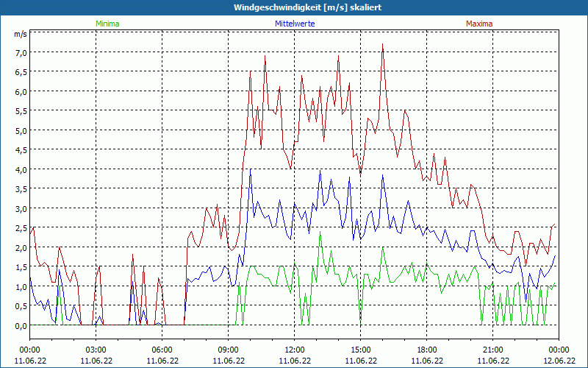
Task: Click the '7,0' y-axis value
Action: (x=21, y=53)
